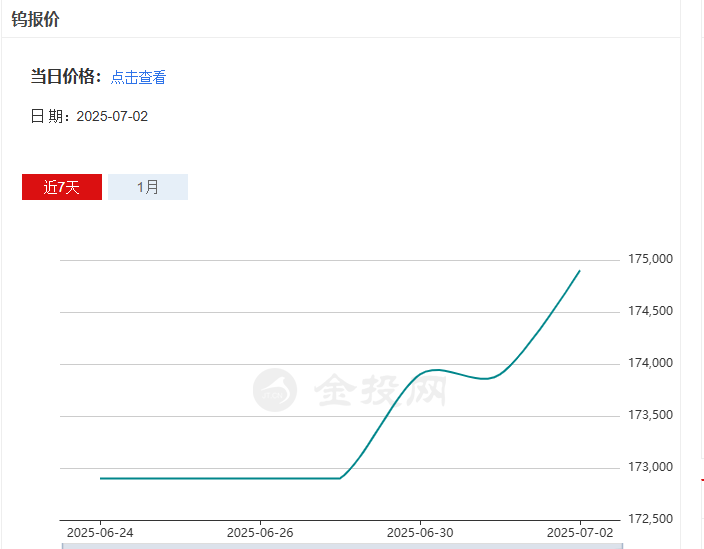Screen dimensions: 704x549
Task: Click the x-axis label 2025-06-30
Action: (420, 533)
